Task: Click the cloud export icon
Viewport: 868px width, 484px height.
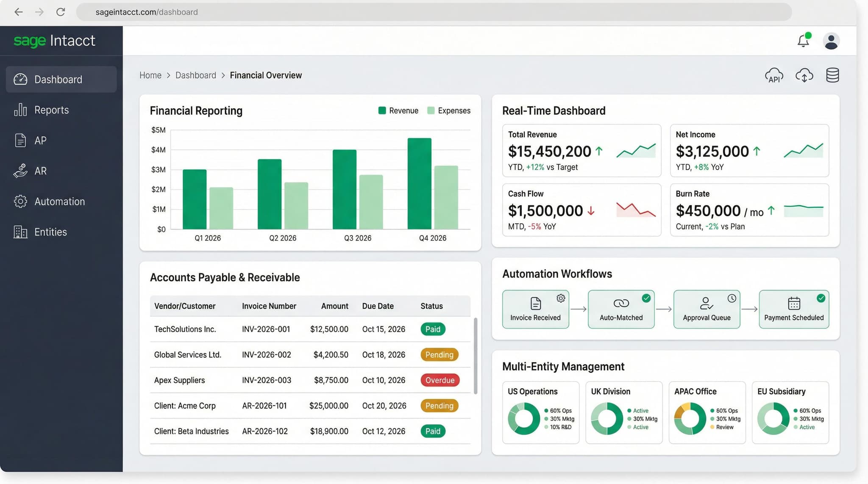Action: coord(804,75)
